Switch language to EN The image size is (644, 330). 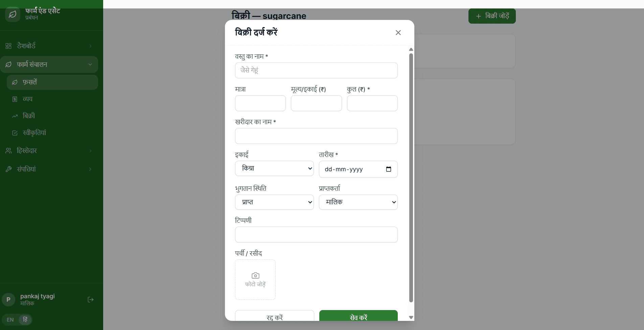tap(10, 320)
